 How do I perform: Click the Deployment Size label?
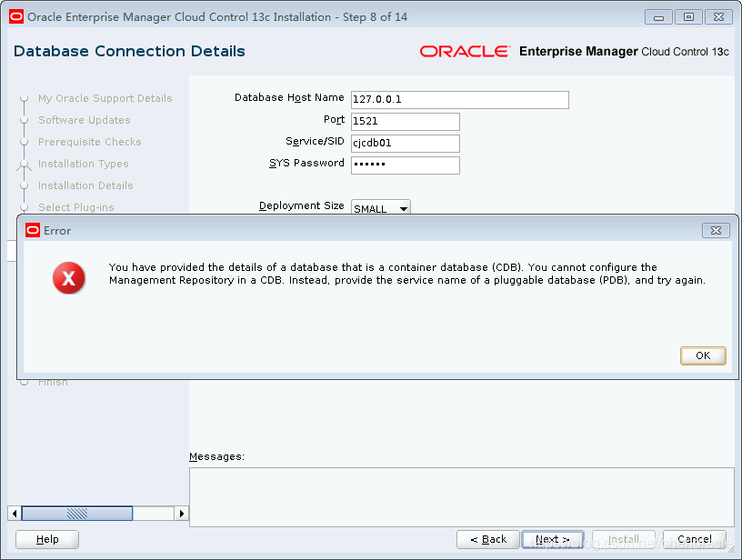pos(302,205)
